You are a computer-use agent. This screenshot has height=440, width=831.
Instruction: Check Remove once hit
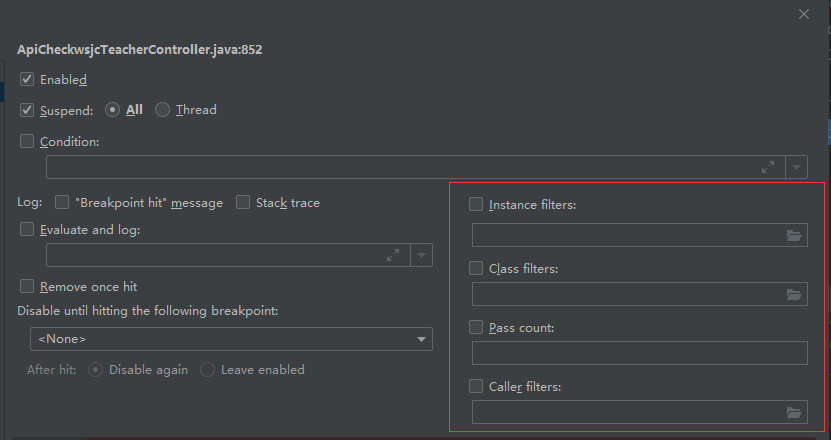[27, 287]
